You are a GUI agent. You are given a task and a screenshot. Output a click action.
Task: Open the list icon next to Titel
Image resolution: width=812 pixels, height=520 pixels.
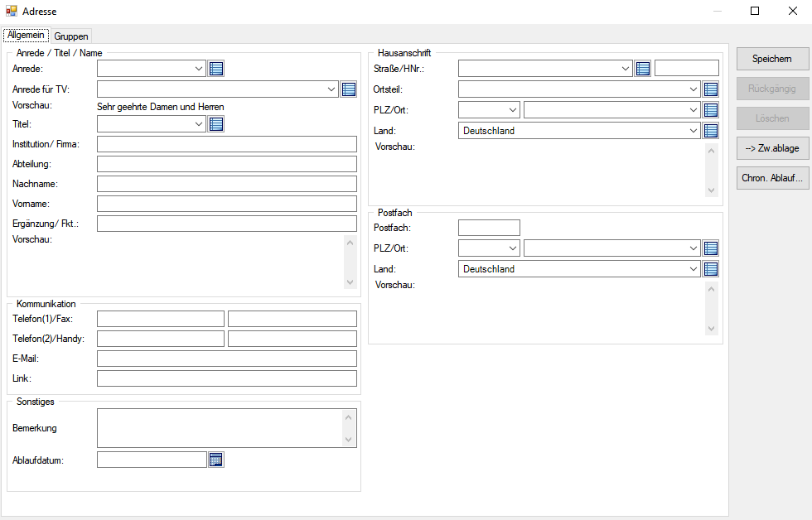216,124
